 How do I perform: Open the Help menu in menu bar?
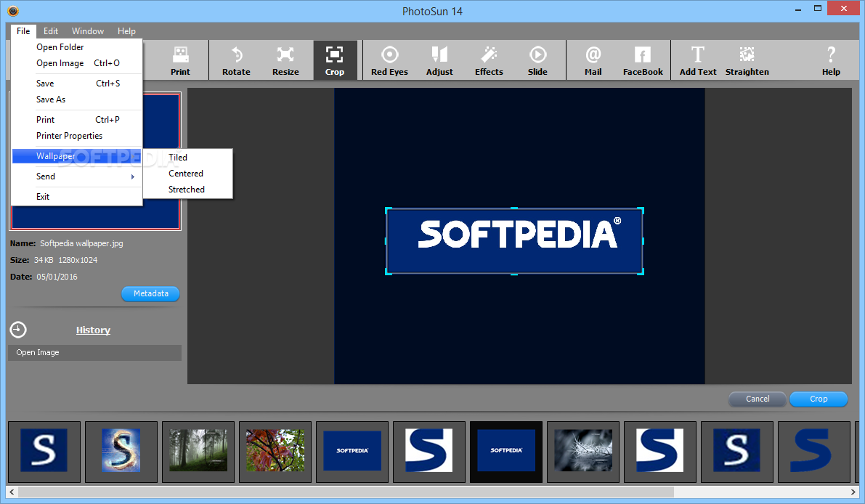126,31
